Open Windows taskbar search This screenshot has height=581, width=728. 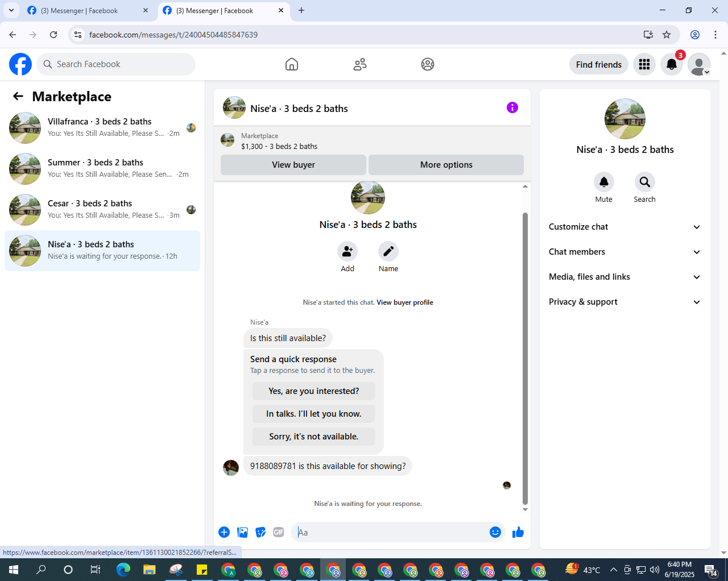click(x=41, y=570)
